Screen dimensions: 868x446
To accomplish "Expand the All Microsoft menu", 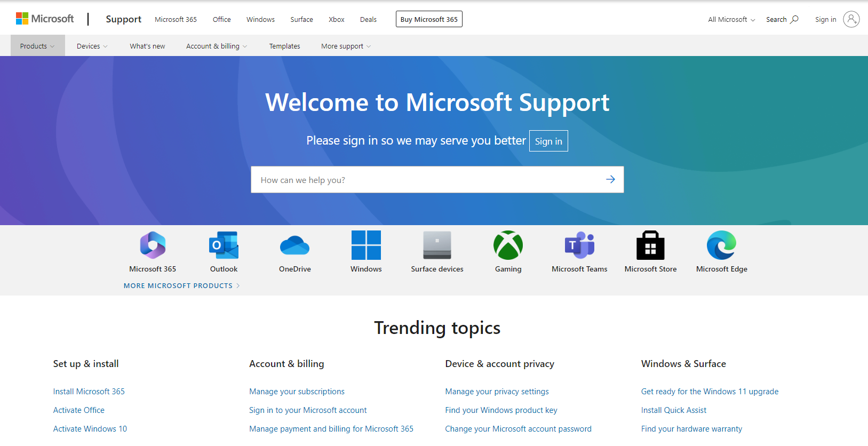I will click(x=731, y=20).
